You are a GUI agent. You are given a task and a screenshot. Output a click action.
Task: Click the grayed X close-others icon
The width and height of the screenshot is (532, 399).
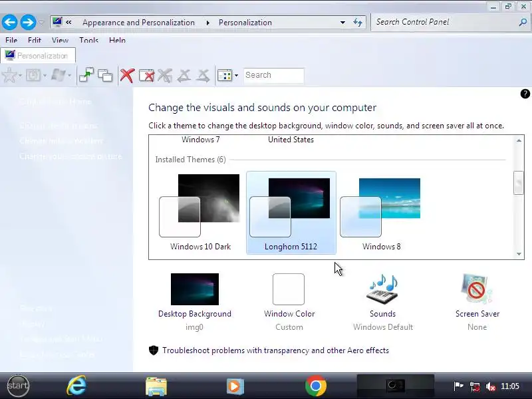(x=165, y=75)
